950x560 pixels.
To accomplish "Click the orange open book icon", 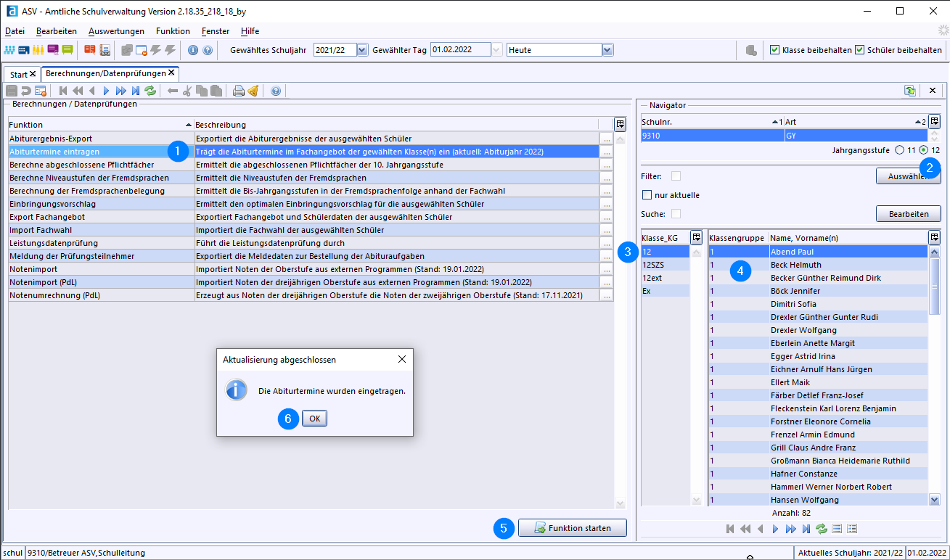I will 90,50.
